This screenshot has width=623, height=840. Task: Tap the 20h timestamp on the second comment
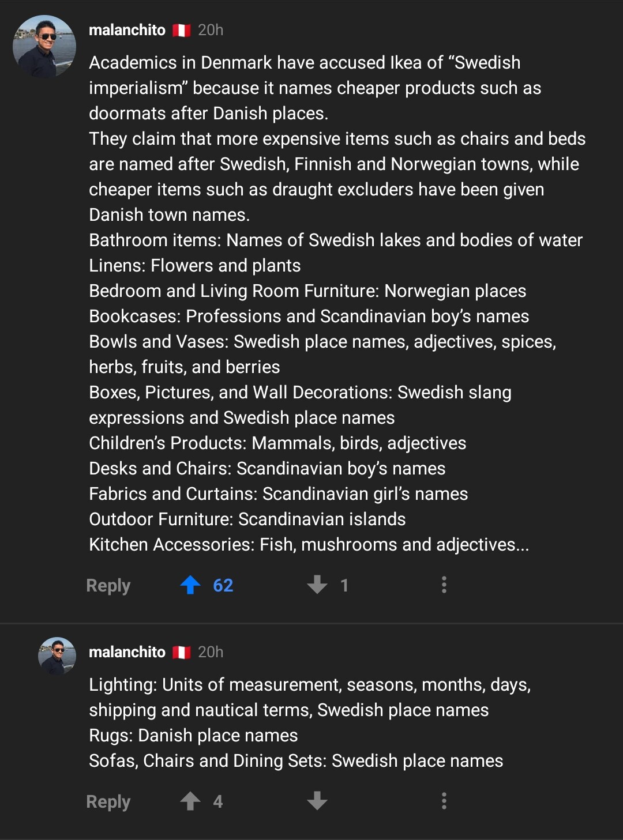(211, 652)
